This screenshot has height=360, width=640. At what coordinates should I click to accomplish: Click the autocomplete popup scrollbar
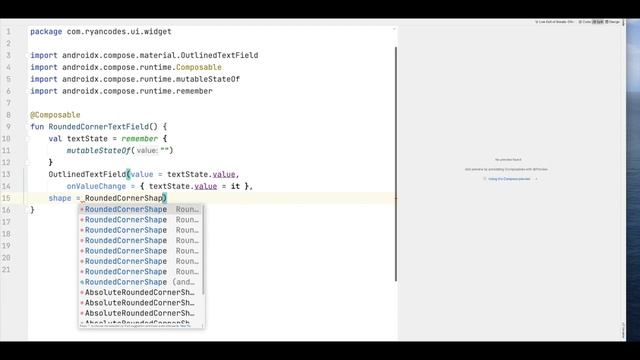click(x=203, y=250)
